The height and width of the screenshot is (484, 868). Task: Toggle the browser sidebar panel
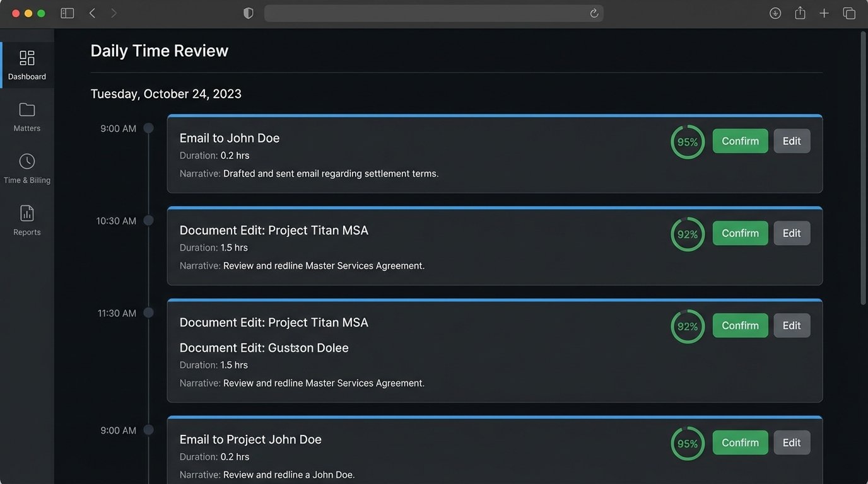[x=67, y=13]
